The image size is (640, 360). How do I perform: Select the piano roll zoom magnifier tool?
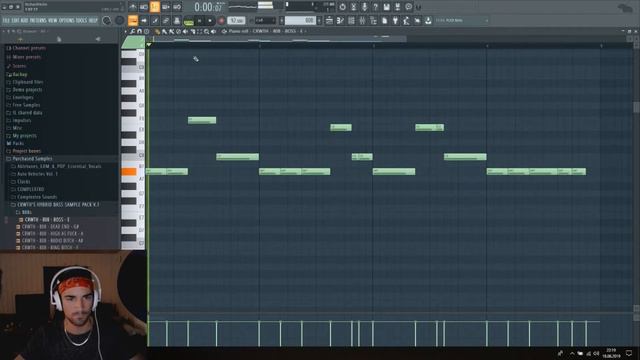(x=207, y=31)
